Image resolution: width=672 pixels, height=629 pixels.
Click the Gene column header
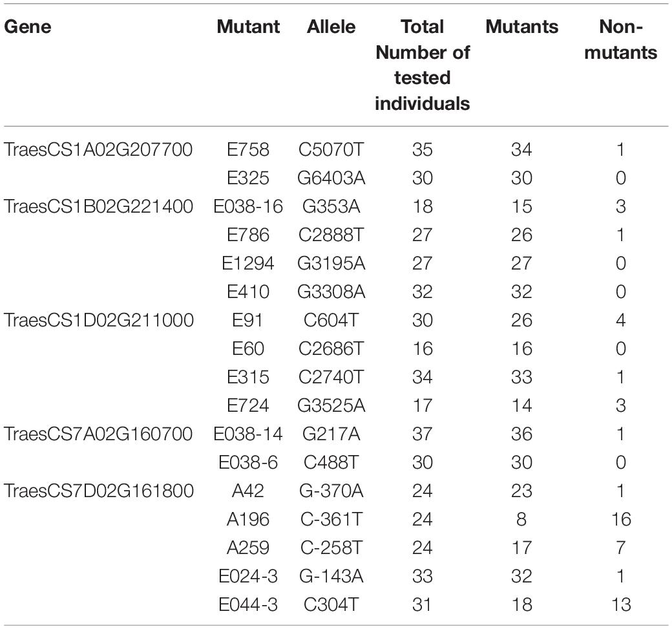coord(28,27)
